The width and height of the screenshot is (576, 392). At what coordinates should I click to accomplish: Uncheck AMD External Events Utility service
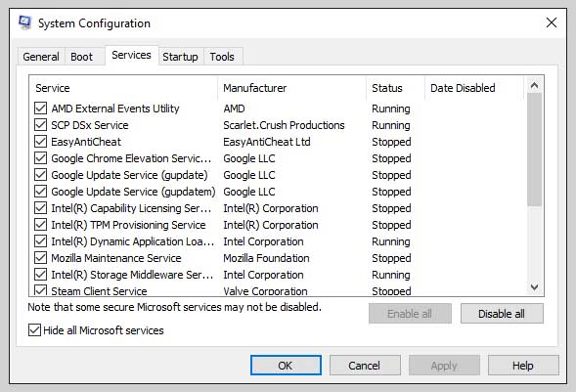coord(40,109)
